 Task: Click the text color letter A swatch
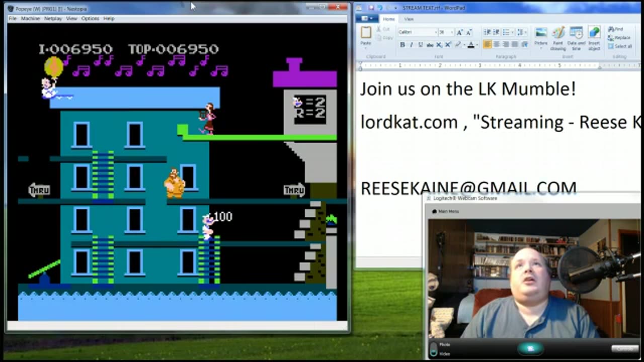[x=471, y=45]
